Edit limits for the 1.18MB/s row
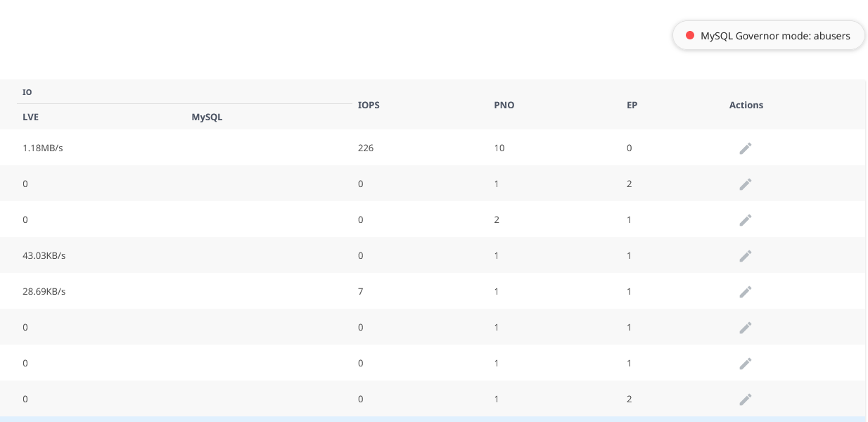The image size is (868, 422). pos(746,148)
